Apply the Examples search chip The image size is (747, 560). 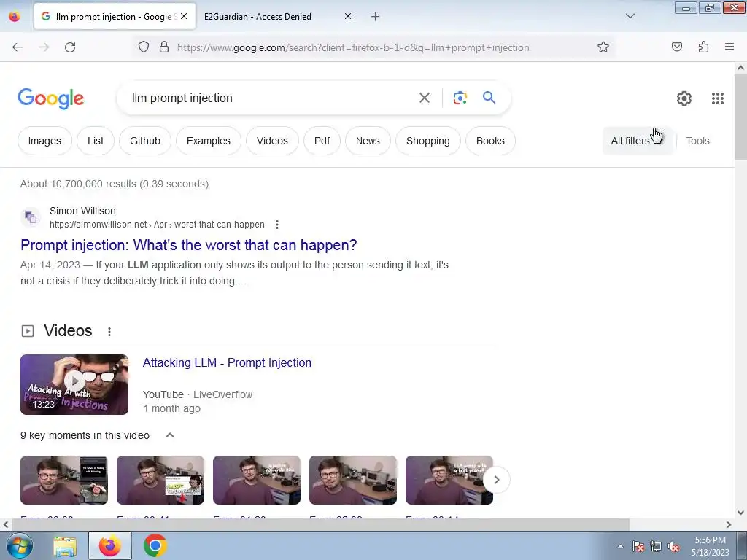click(208, 141)
